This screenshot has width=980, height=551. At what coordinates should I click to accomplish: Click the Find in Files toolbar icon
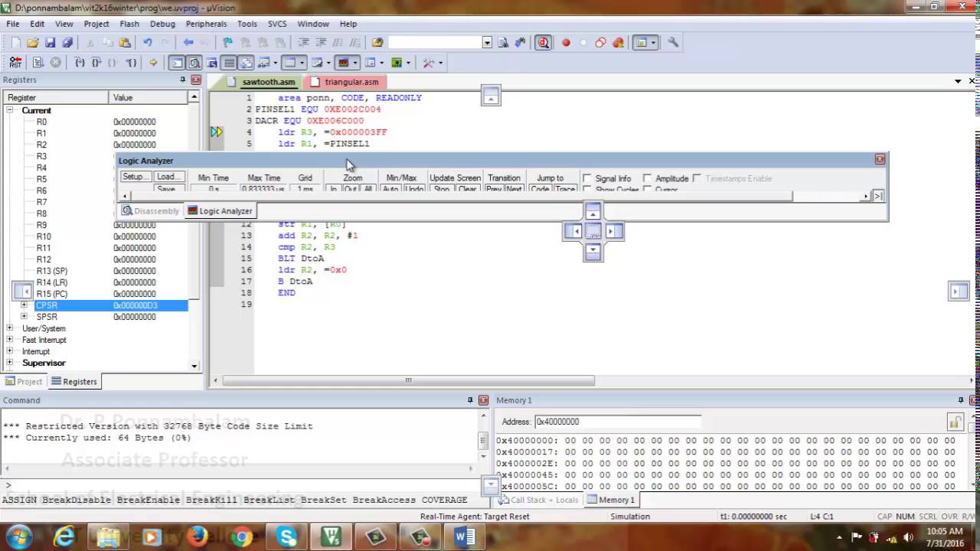(x=377, y=43)
